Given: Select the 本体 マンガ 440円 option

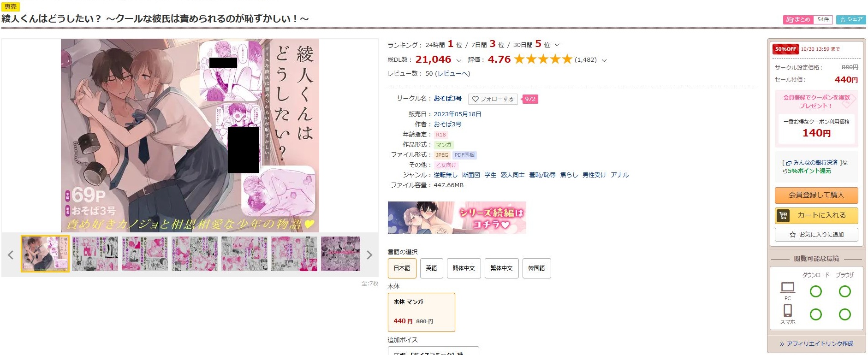Looking at the screenshot, I should [x=421, y=312].
